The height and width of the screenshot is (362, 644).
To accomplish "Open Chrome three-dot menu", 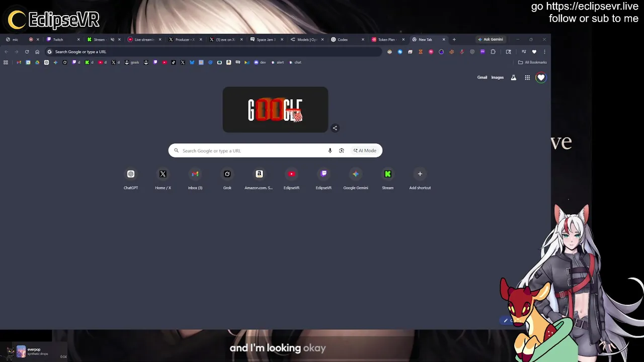I will point(544,52).
